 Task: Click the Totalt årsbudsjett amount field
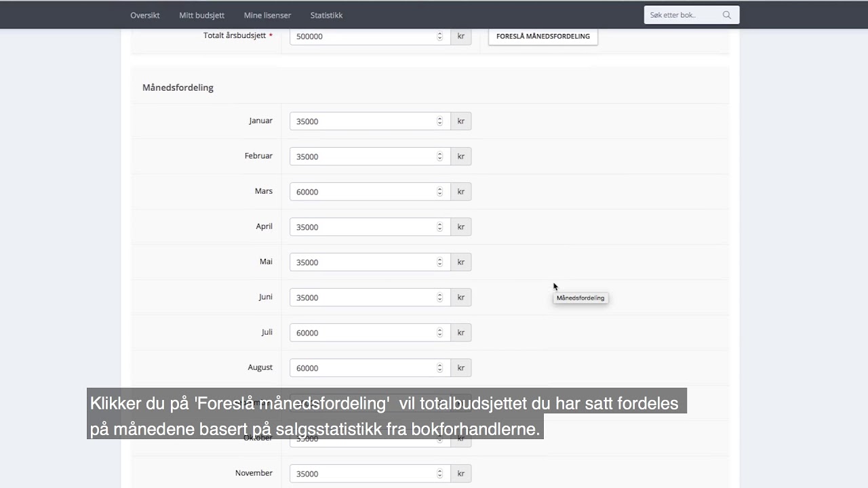pos(370,36)
